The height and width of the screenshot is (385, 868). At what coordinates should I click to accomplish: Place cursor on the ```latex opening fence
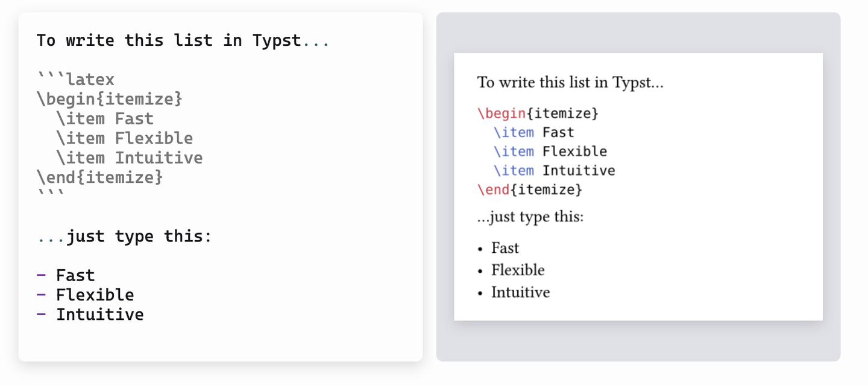[75, 79]
